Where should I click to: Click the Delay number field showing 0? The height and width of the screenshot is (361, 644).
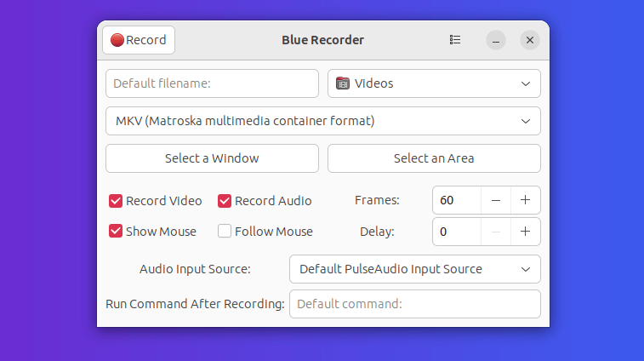click(x=457, y=232)
